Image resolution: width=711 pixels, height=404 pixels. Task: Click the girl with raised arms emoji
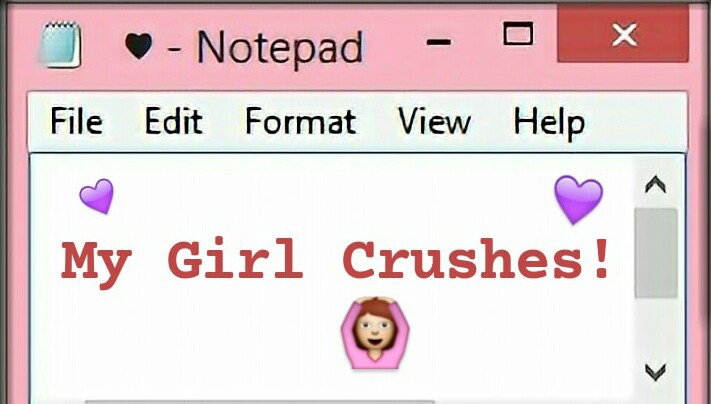[375, 332]
